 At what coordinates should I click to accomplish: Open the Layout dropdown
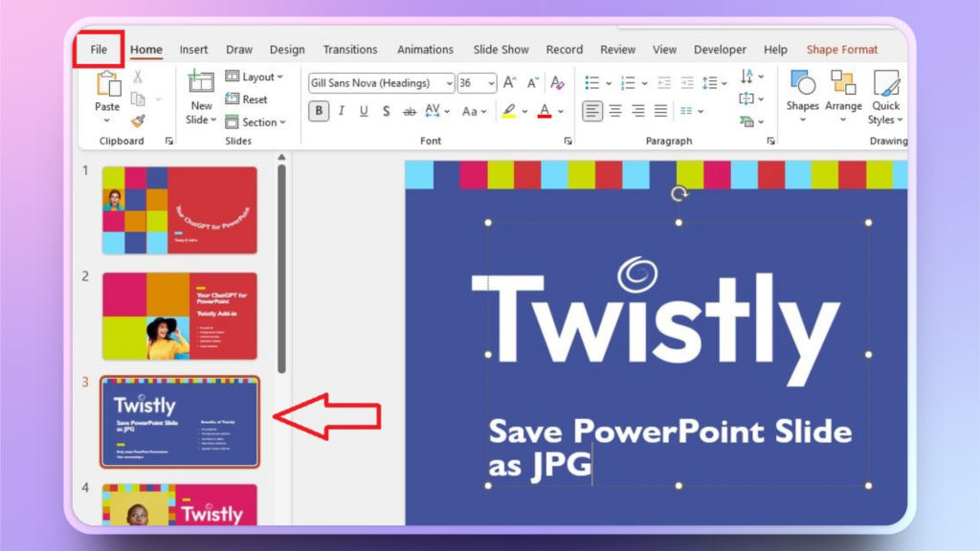[x=255, y=77]
